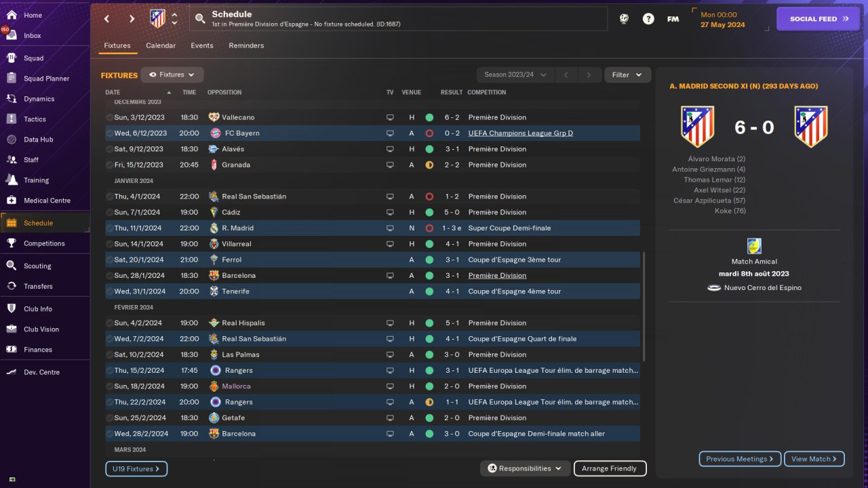
Task: Toggle the check mark on the Getafe fixture
Action: 109,418
